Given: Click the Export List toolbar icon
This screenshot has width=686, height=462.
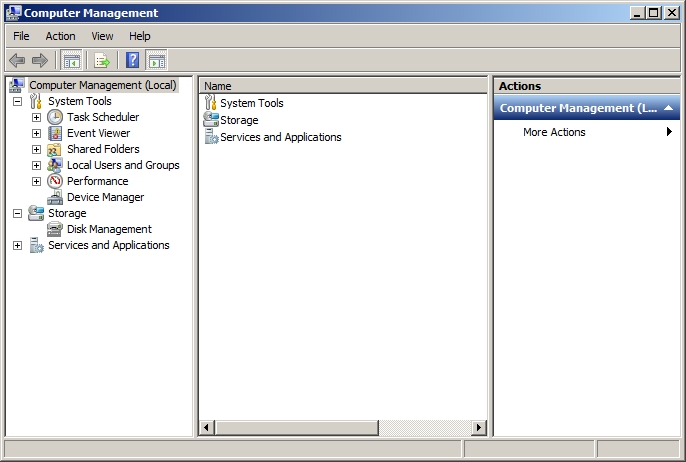Looking at the screenshot, I should pos(102,60).
